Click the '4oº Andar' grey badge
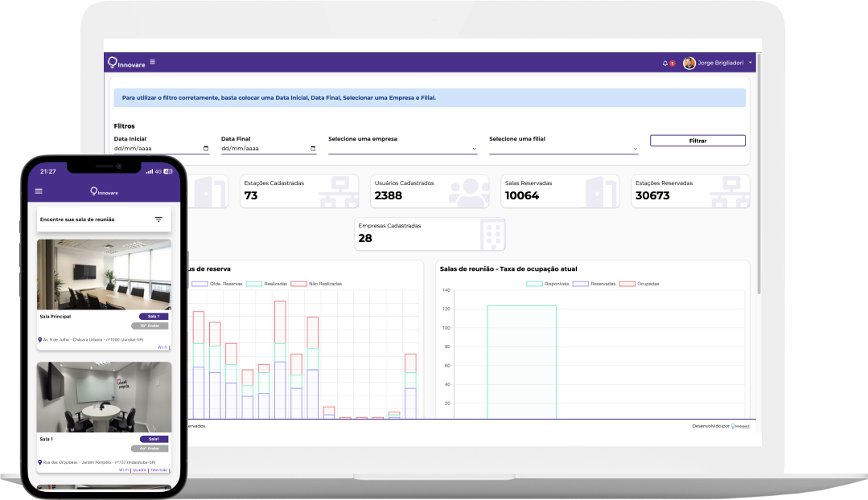 150,449
